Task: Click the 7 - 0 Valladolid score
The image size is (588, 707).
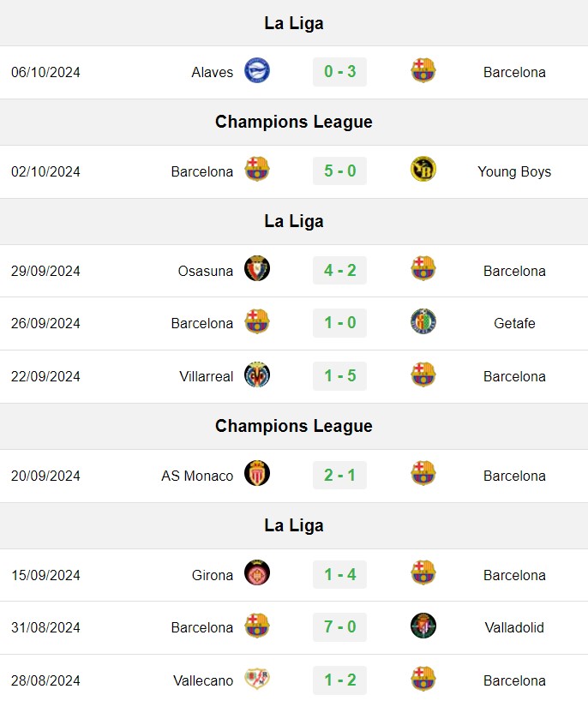Action: click(340, 627)
